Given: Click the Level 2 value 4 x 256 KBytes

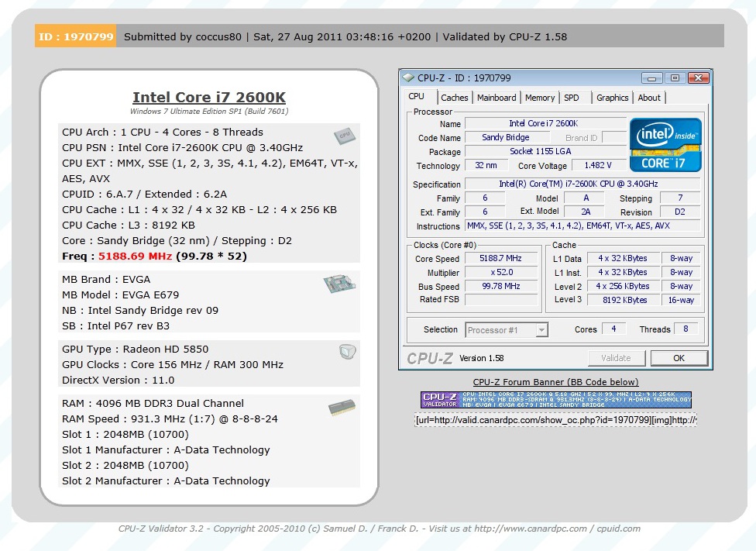Looking at the screenshot, I should tap(623, 286).
